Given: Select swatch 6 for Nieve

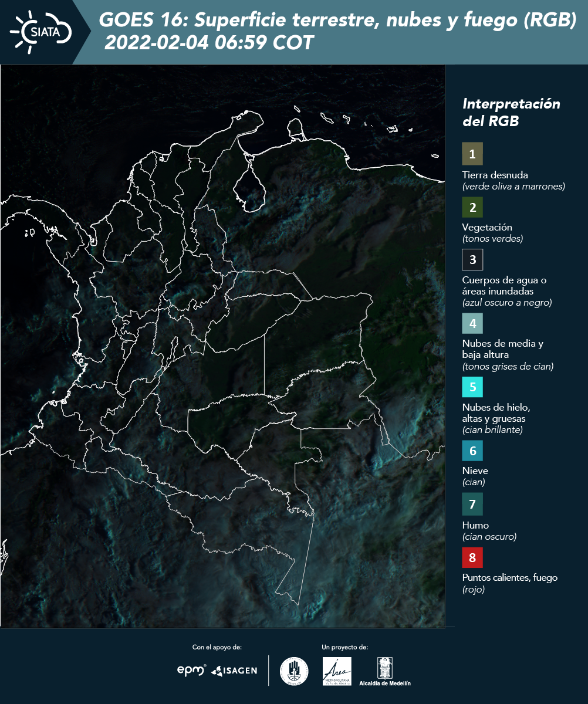Looking at the screenshot, I should tap(472, 451).
